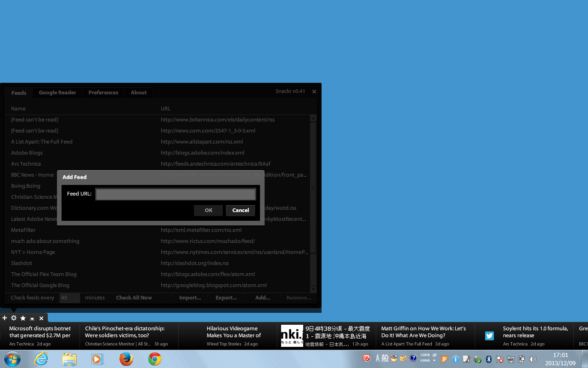Click the IME input mode 'A' indicator
Image resolution: width=588 pixels, height=368 pixels.
[x=378, y=358]
